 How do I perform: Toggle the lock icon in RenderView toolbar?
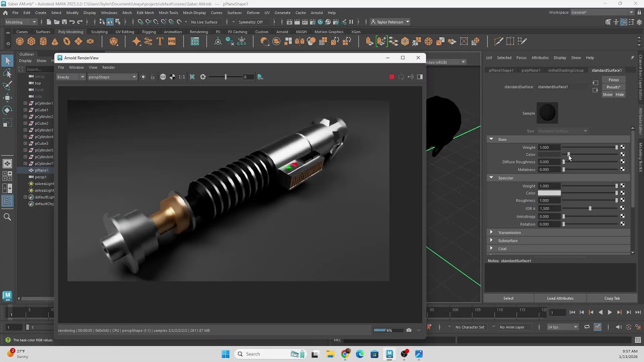pos(152,77)
